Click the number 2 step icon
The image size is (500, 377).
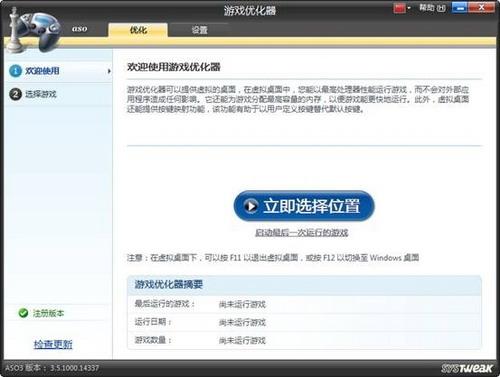[x=15, y=94]
